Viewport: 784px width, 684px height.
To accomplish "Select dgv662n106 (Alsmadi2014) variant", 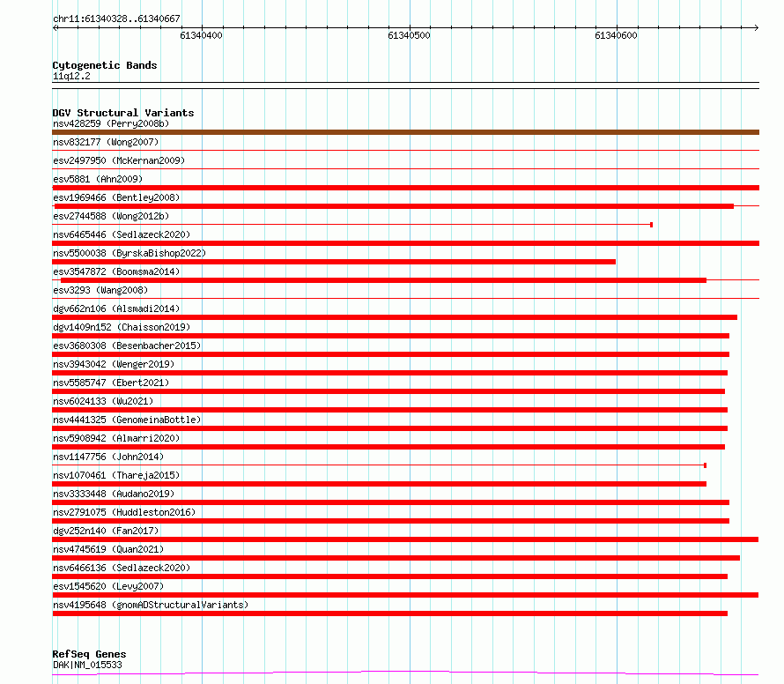I will [x=116, y=309].
